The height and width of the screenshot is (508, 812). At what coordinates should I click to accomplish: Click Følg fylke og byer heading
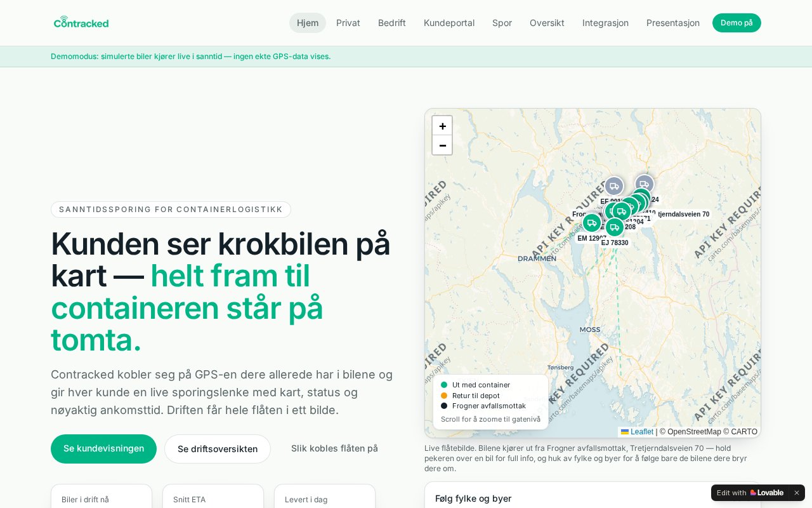(473, 498)
